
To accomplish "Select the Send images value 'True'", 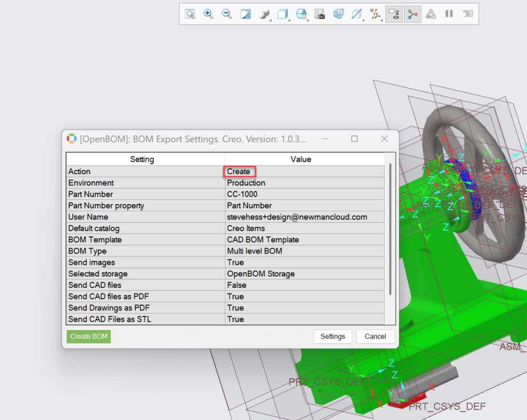I will pyautogui.click(x=235, y=263).
